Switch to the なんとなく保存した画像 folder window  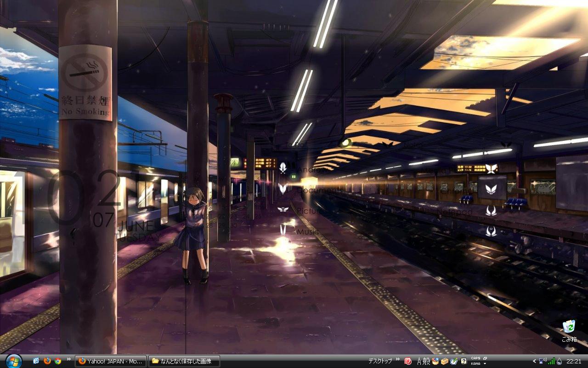pos(184,361)
